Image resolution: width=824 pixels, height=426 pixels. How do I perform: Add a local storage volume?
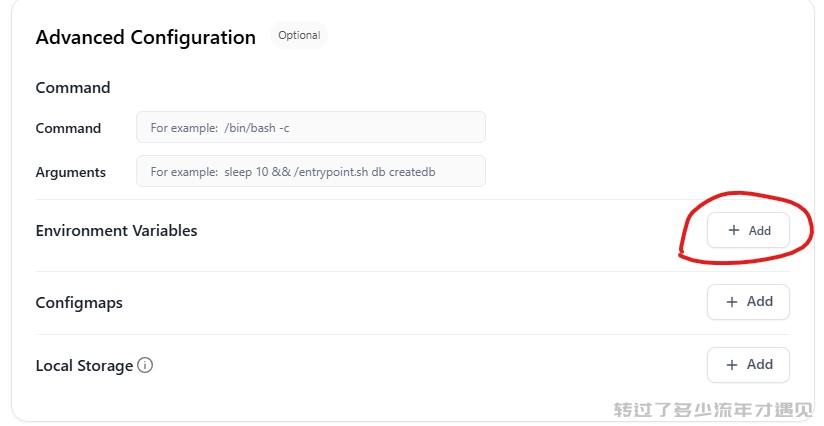748,365
